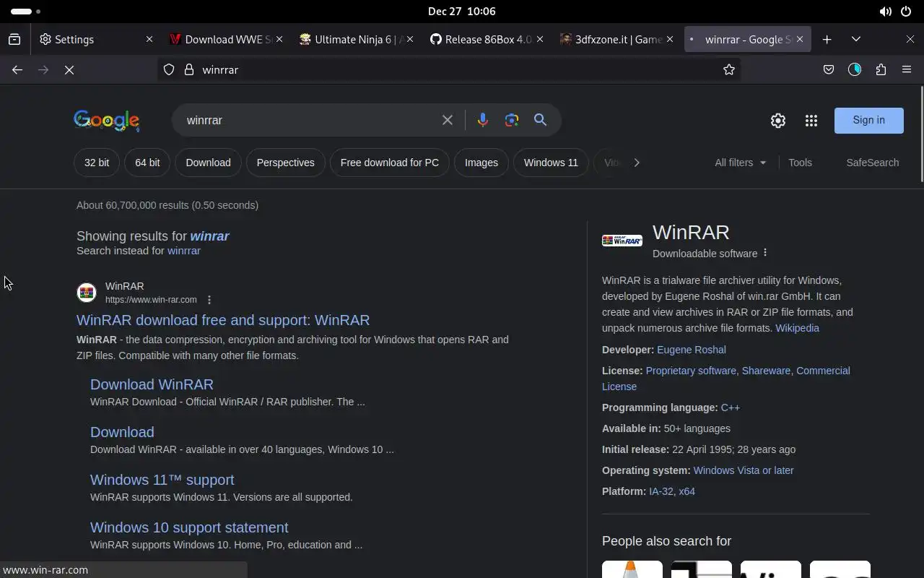Open corrected winrar results link
Image resolution: width=924 pixels, height=578 pixels.
coord(209,236)
